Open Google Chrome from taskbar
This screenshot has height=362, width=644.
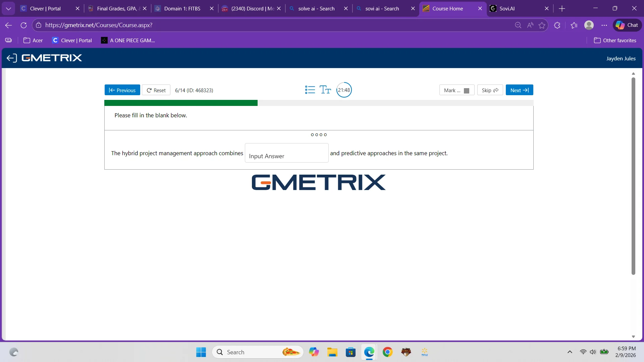click(x=387, y=352)
